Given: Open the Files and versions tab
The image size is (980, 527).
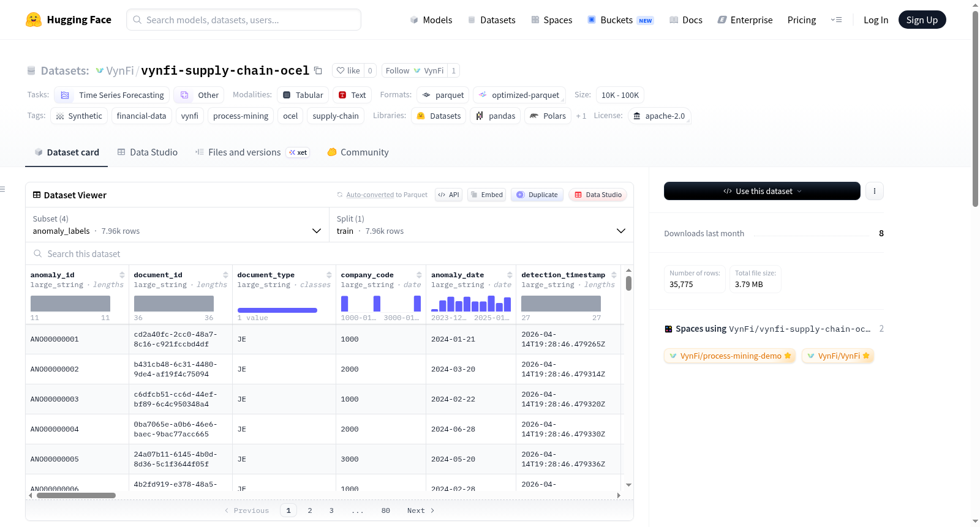Looking at the screenshot, I should 252,152.
